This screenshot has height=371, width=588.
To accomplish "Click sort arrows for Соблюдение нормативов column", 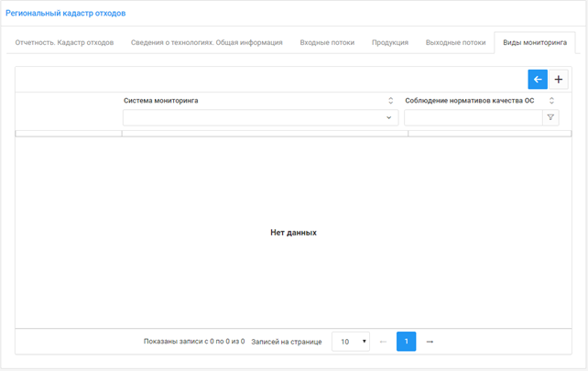I will 551,101.
